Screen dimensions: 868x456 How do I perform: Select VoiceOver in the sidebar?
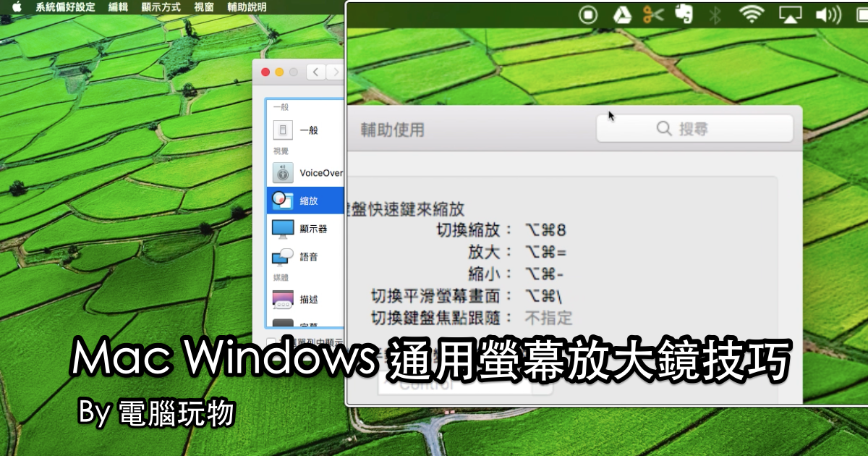click(x=305, y=173)
